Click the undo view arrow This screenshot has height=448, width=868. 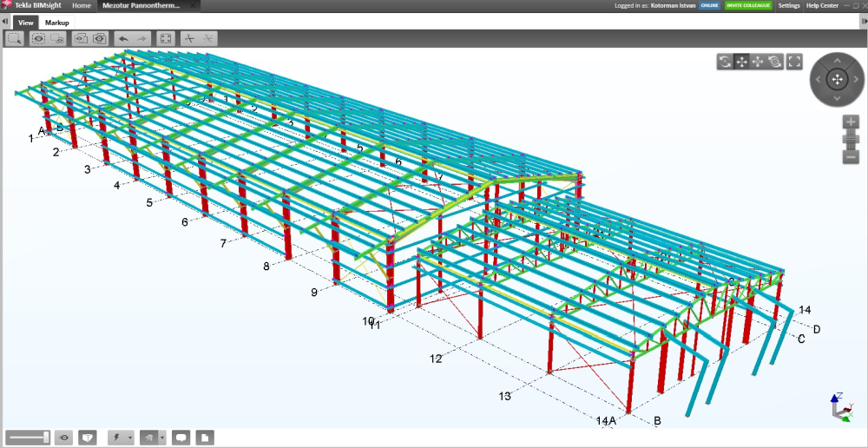pyautogui.click(x=123, y=38)
